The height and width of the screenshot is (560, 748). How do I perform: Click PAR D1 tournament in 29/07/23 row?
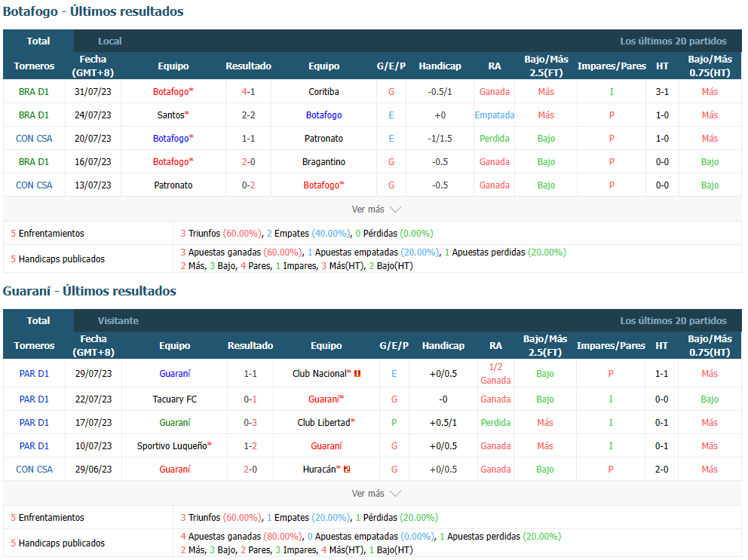[34, 374]
